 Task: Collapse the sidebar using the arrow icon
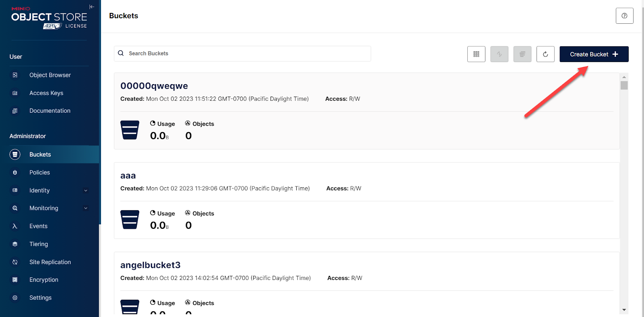(92, 7)
